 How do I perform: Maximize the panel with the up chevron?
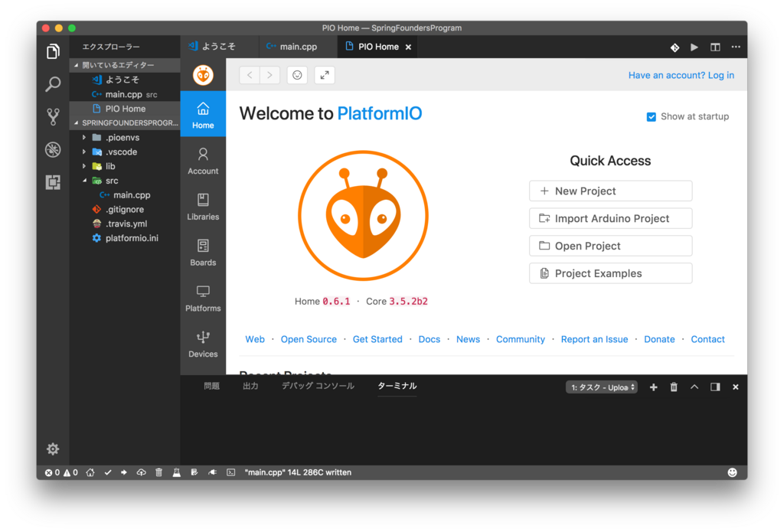(694, 387)
